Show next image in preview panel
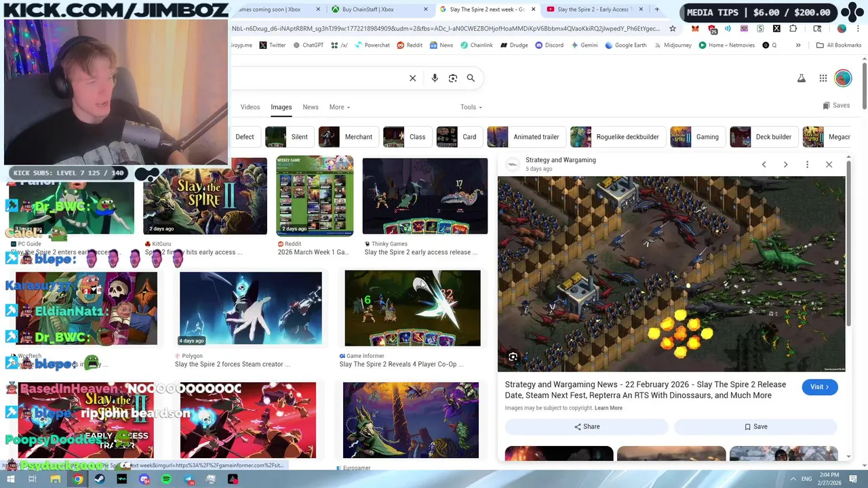This screenshot has width=868, height=488. click(x=786, y=165)
